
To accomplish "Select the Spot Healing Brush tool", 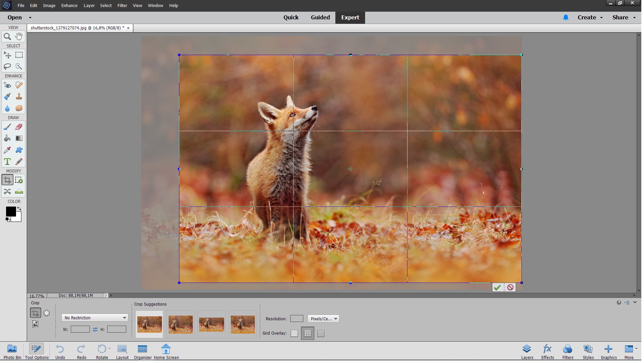I will tap(19, 85).
